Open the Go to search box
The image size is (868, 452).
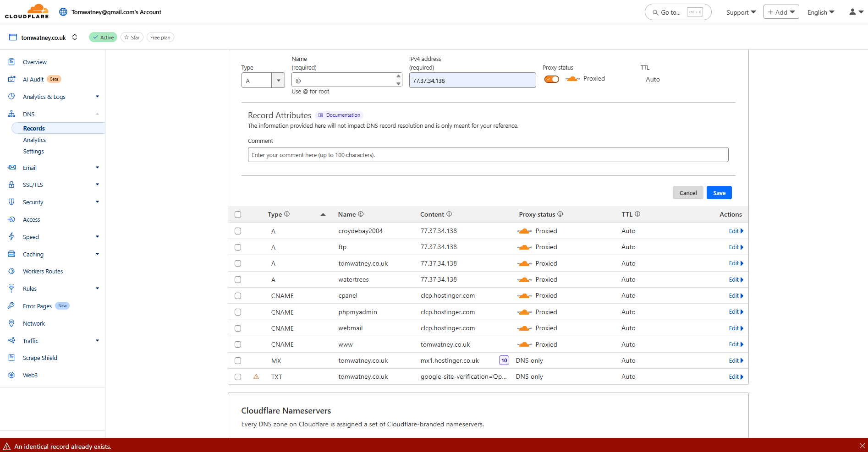[678, 12]
